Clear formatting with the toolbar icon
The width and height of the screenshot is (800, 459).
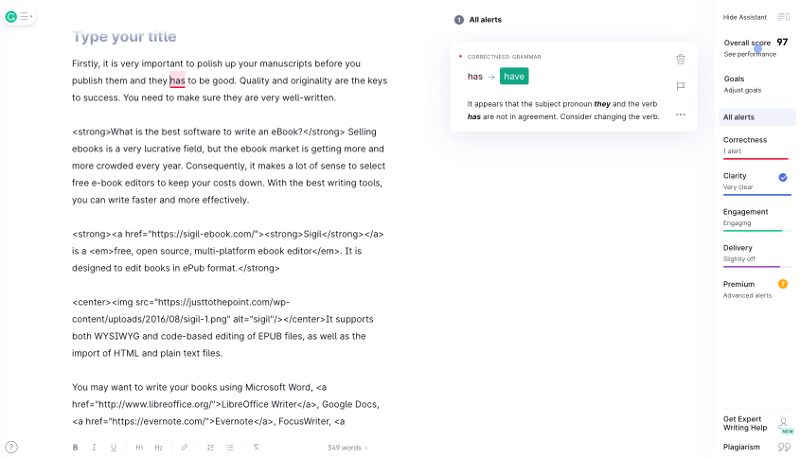[x=256, y=447]
